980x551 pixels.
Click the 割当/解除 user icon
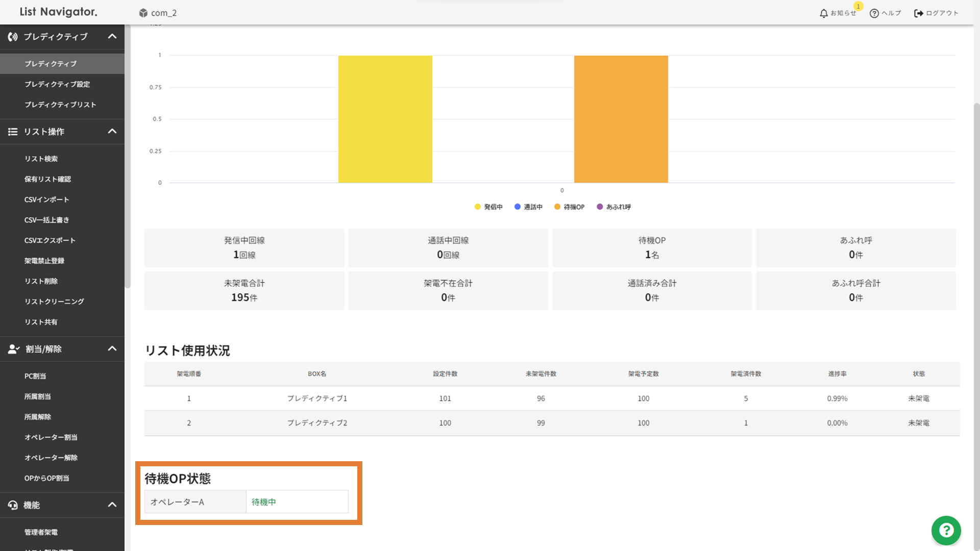13,349
